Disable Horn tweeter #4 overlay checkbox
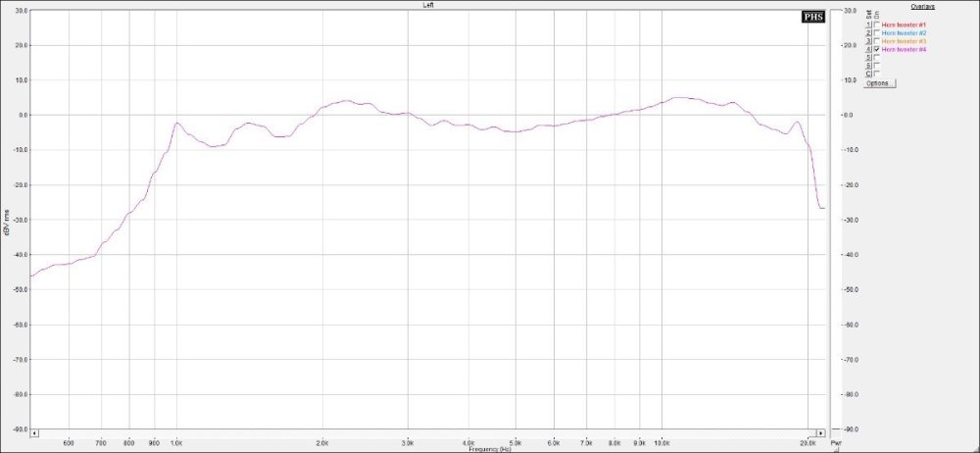This screenshot has width=980, height=453. pyautogui.click(x=877, y=50)
